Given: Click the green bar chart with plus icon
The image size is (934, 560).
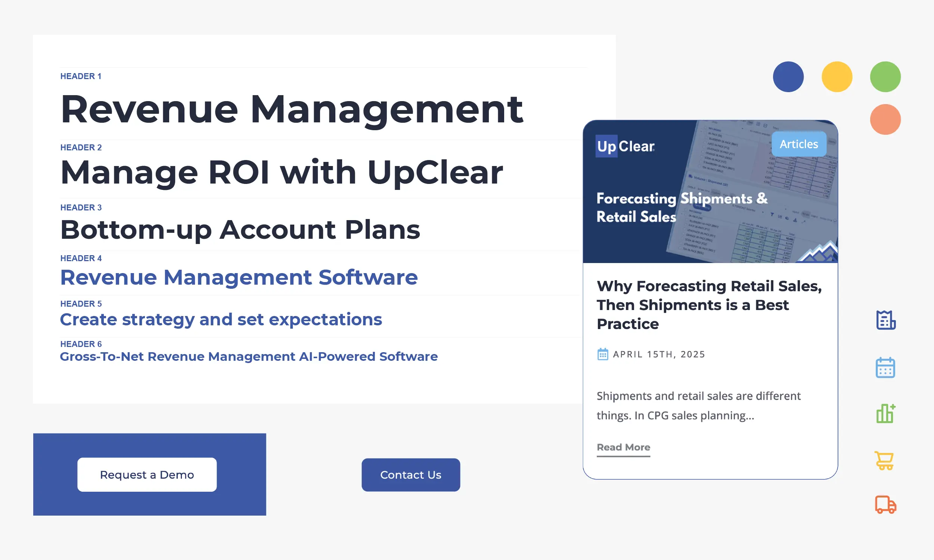Looking at the screenshot, I should coord(885,414).
